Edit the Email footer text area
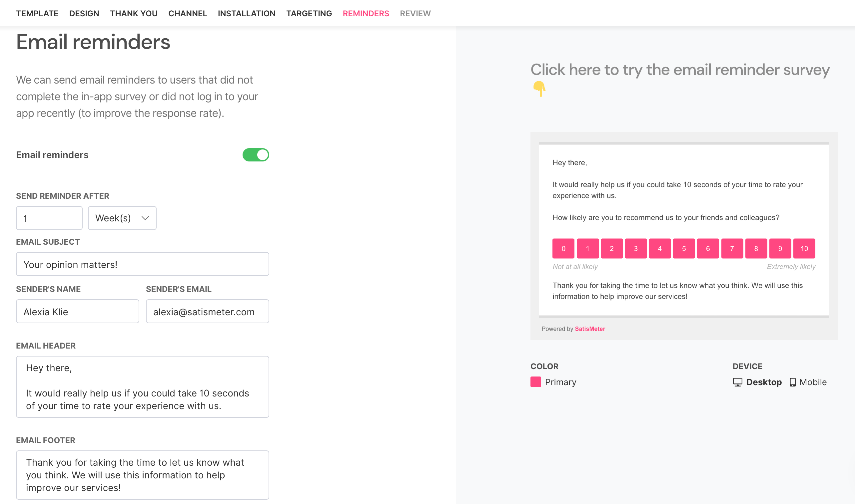 tap(142, 475)
